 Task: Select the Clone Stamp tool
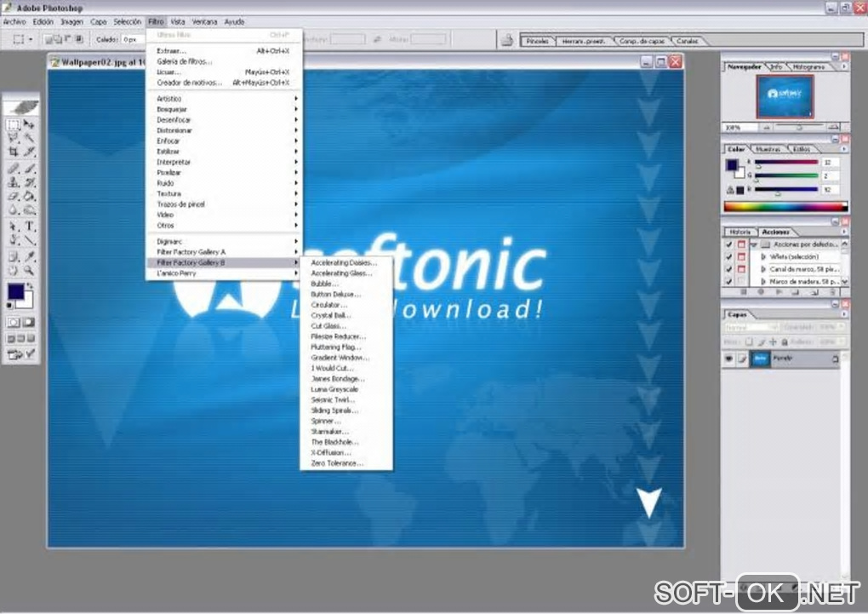pos(14,181)
